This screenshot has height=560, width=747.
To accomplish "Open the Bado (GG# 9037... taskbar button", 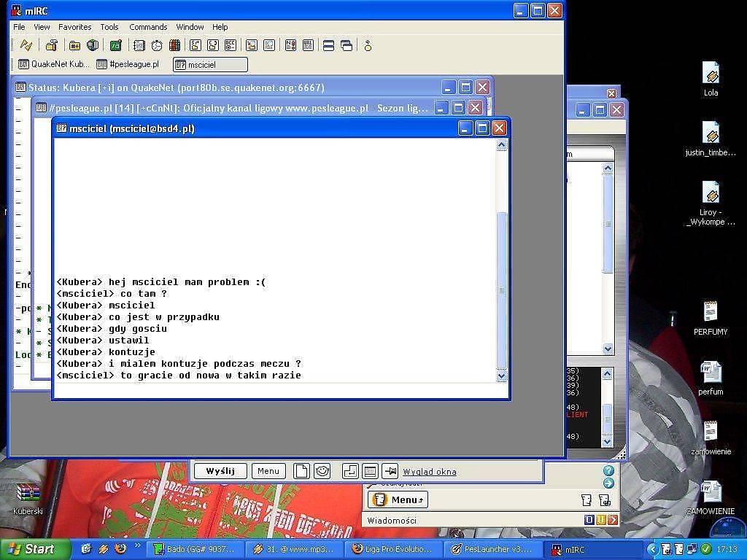I will coord(195,549).
